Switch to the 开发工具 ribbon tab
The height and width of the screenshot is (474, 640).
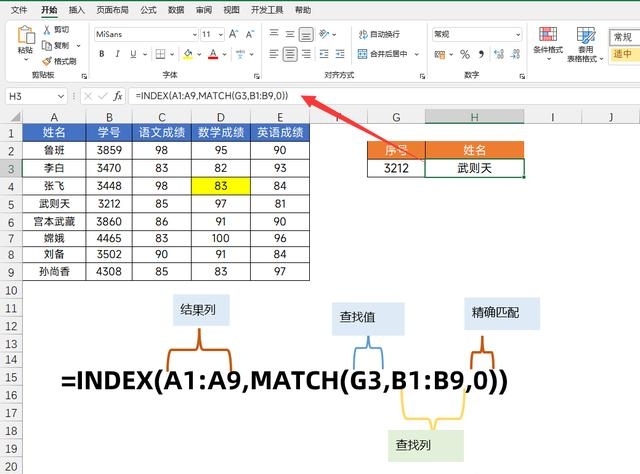point(267,10)
